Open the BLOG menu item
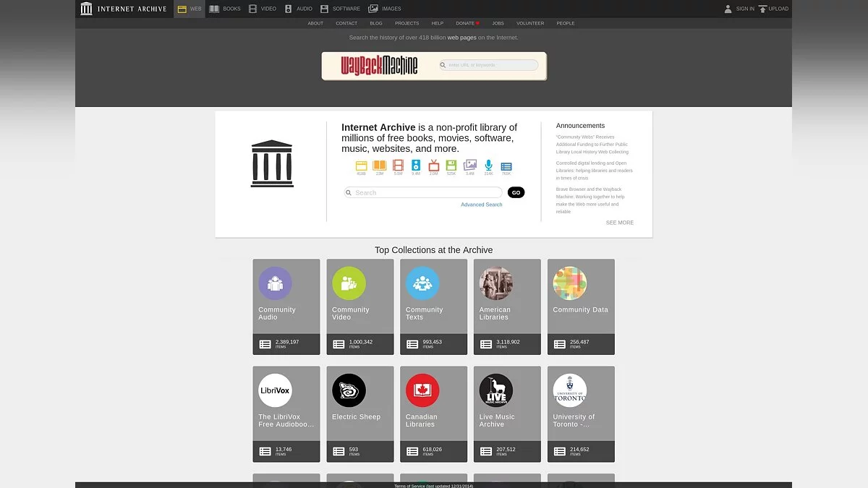This screenshot has height=488, width=868. click(376, 23)
